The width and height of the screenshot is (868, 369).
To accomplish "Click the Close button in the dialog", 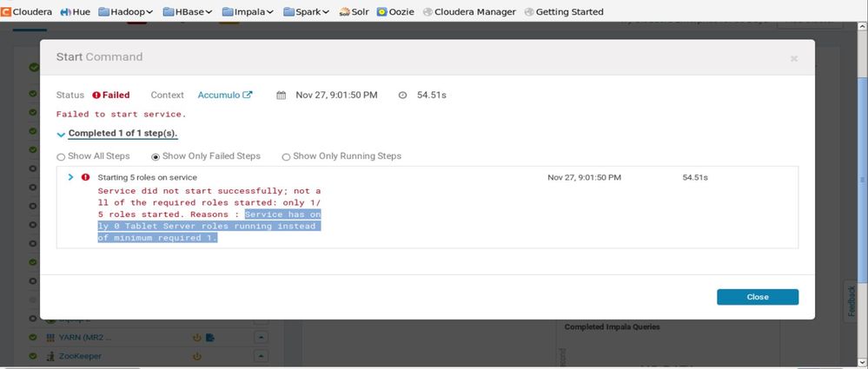I will click(758, 297).
